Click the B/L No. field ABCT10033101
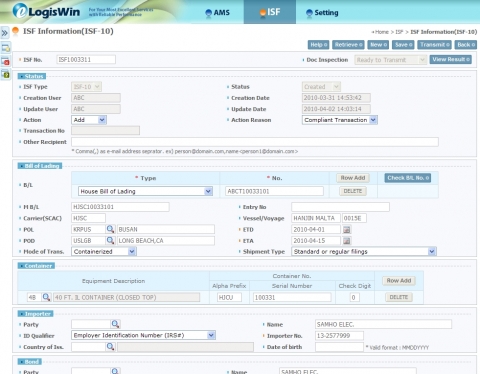 point(274,191)
